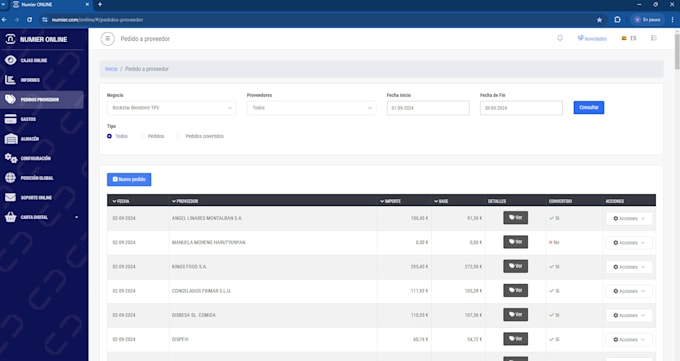680x361 pixels.
Task: Open the browser three-dot menu
Action: click(673, 20)
